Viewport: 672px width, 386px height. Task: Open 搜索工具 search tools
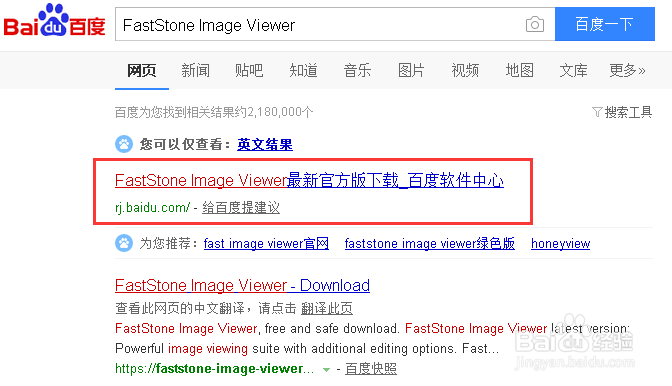(x=628, y=112)
